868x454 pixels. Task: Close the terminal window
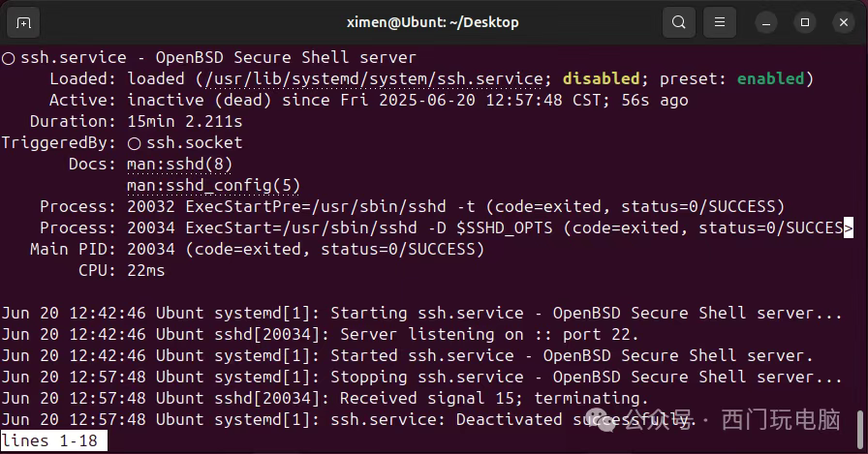pyautogui.click(x=844, y=22)
